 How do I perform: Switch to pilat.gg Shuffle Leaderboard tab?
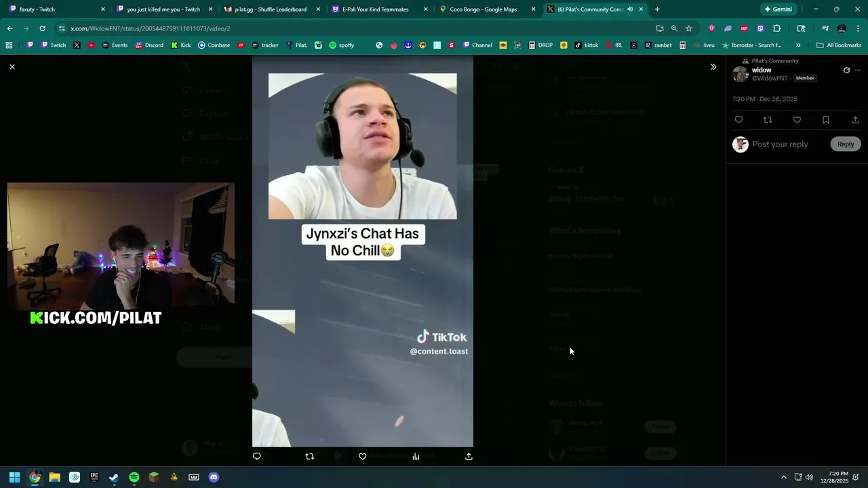click(x=270, y=9)
